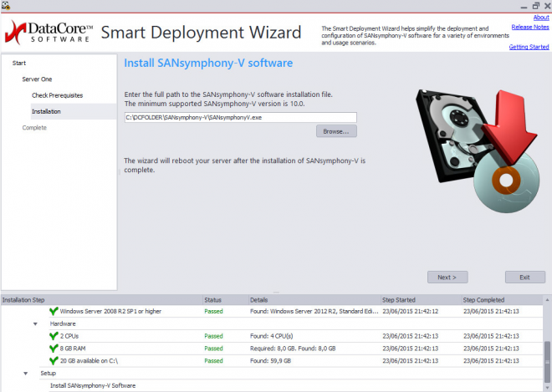Click the 'Install SANsymphony-V Software' row
Viewport: 552px width, 392px height.
tap(93, 385)
